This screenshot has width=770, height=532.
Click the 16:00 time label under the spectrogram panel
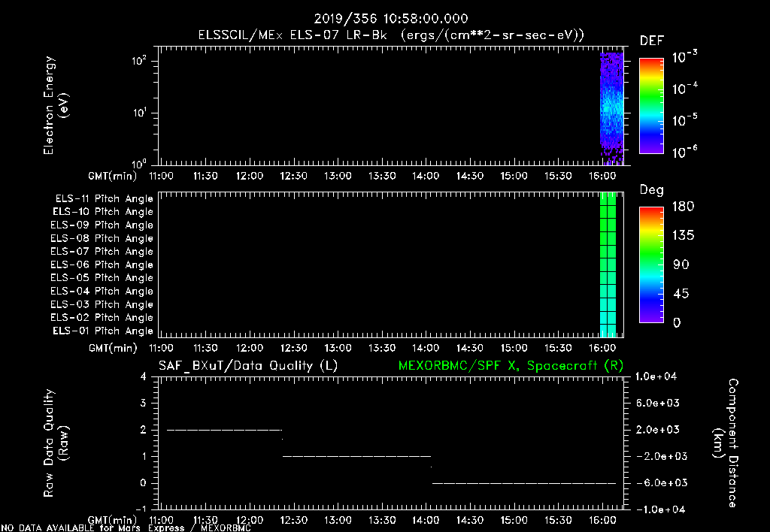tap(602, 176)
